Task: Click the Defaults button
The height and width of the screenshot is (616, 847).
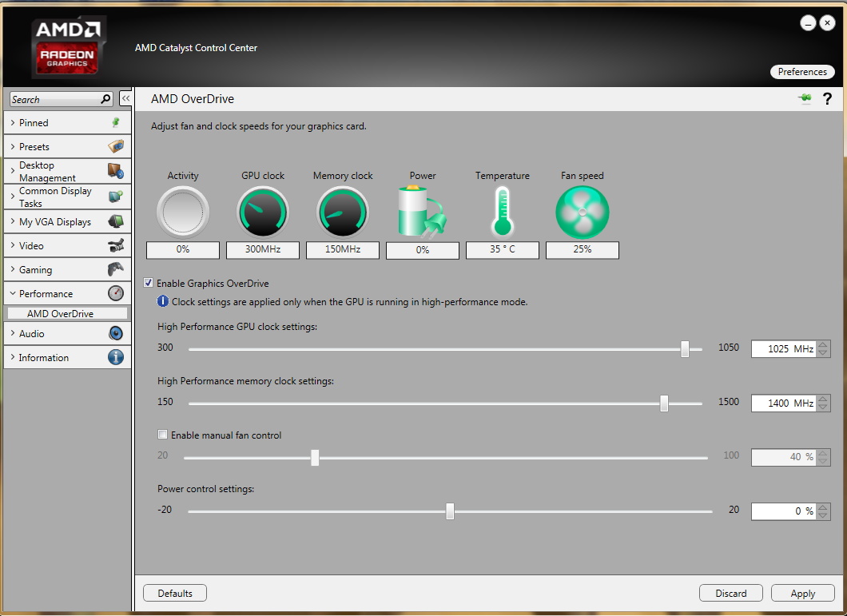Action: point(175,593)
